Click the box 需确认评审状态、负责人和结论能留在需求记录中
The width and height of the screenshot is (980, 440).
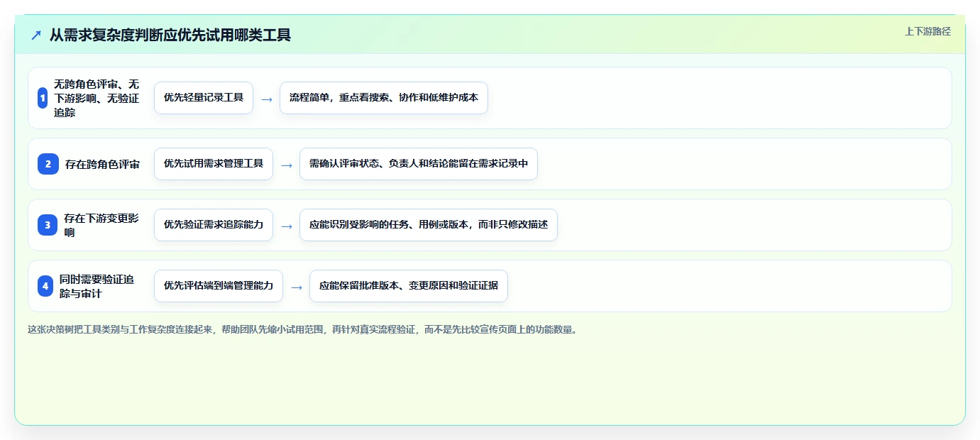tap(419, 164)
